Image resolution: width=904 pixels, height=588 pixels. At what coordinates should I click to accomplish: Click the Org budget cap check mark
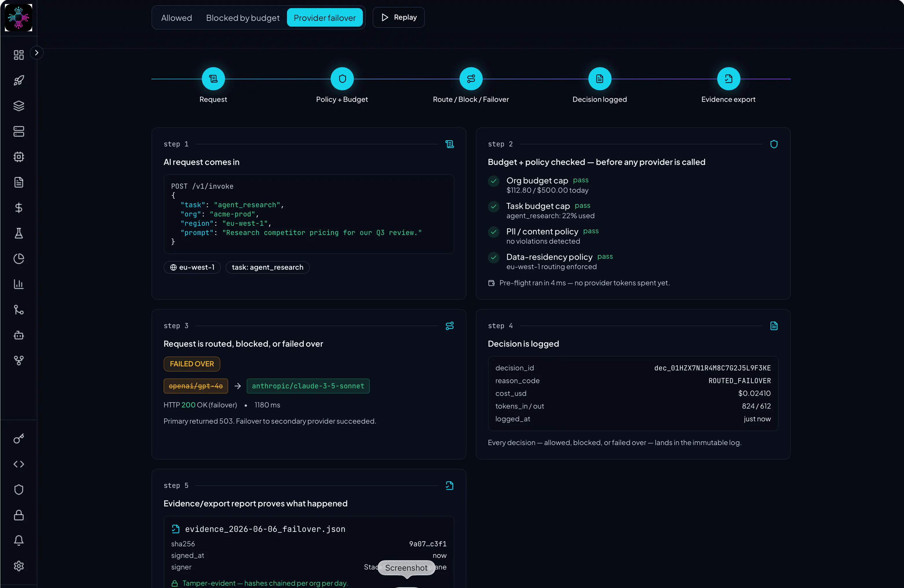click(x=493, y=181)
